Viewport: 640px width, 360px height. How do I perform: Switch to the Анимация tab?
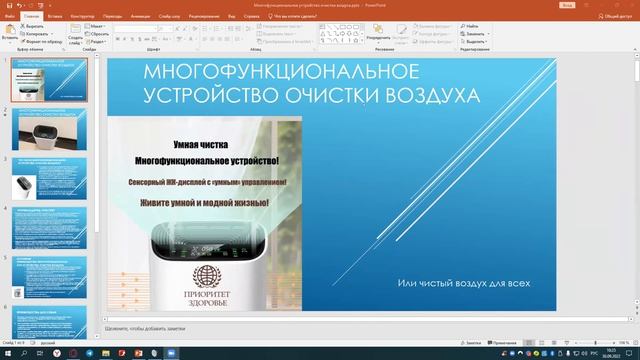140,16
